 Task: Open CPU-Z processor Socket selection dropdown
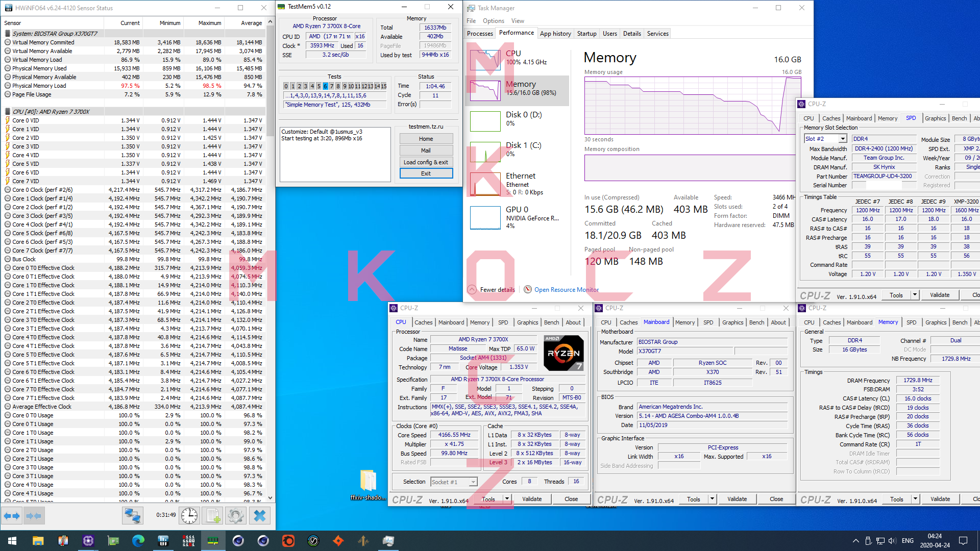[473, 482]
